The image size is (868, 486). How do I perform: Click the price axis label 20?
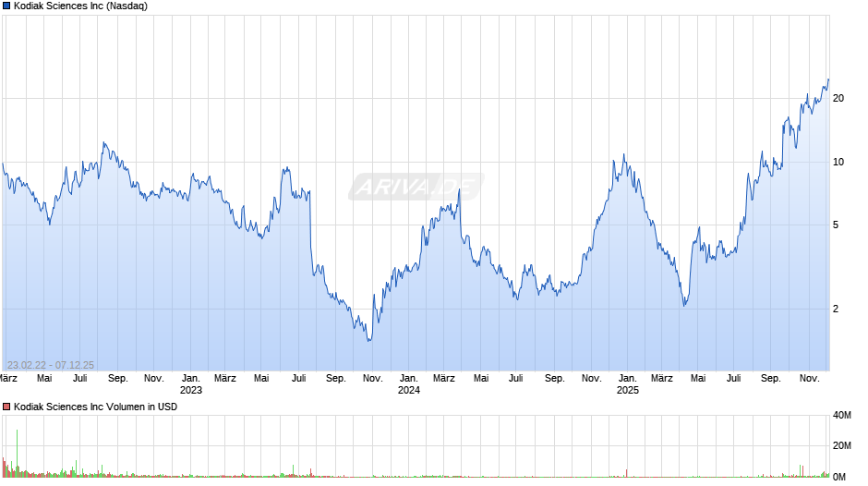pos(838,98)
